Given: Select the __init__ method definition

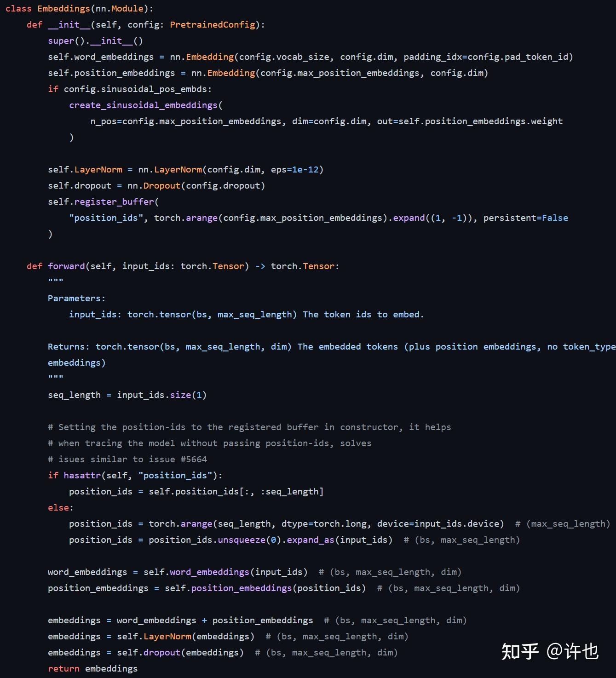Looking at the screenshot, I should point(69,24).
